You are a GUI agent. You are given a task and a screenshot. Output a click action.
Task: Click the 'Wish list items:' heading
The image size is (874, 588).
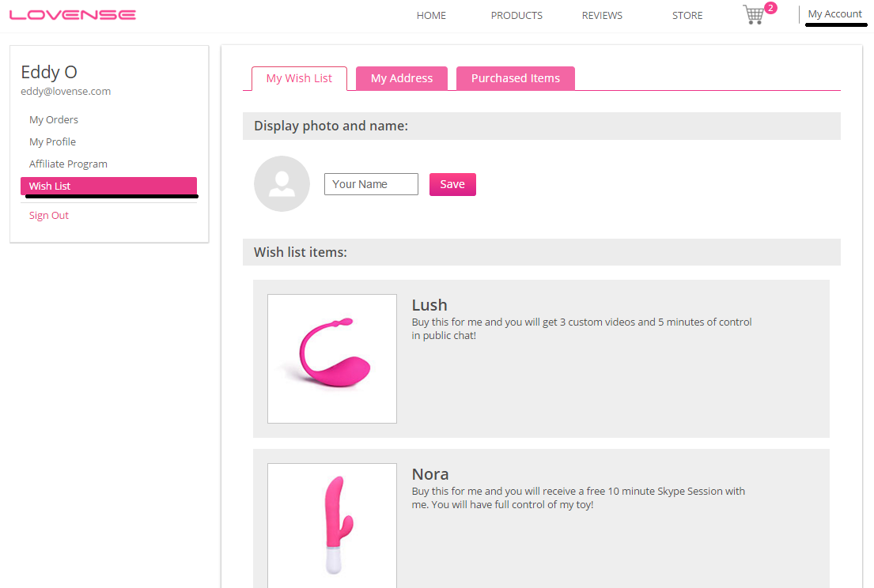301,252
